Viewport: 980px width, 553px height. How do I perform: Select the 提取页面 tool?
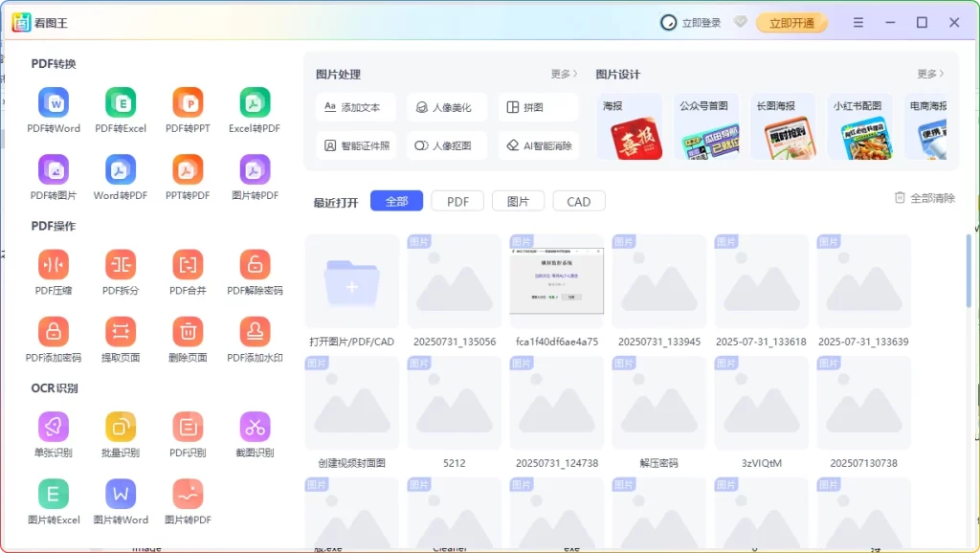pyautogui.click(x=121, y=340)
